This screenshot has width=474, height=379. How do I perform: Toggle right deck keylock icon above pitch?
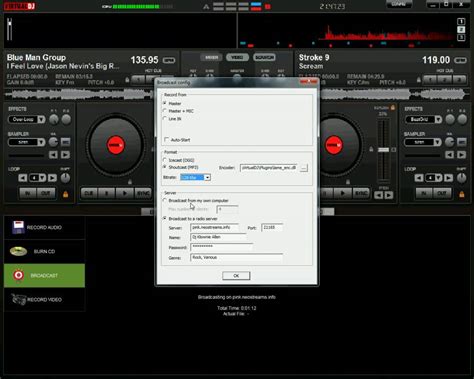pos(393,108)
